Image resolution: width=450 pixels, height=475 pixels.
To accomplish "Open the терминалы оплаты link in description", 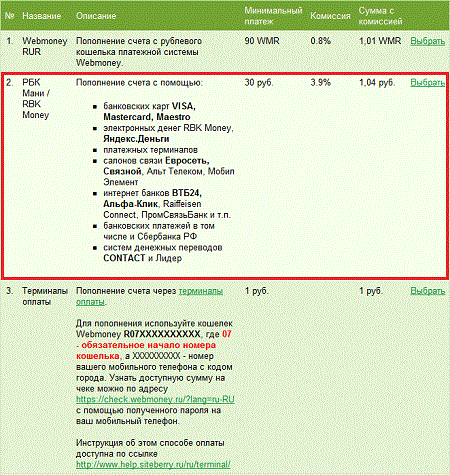I will click(149, 296).
